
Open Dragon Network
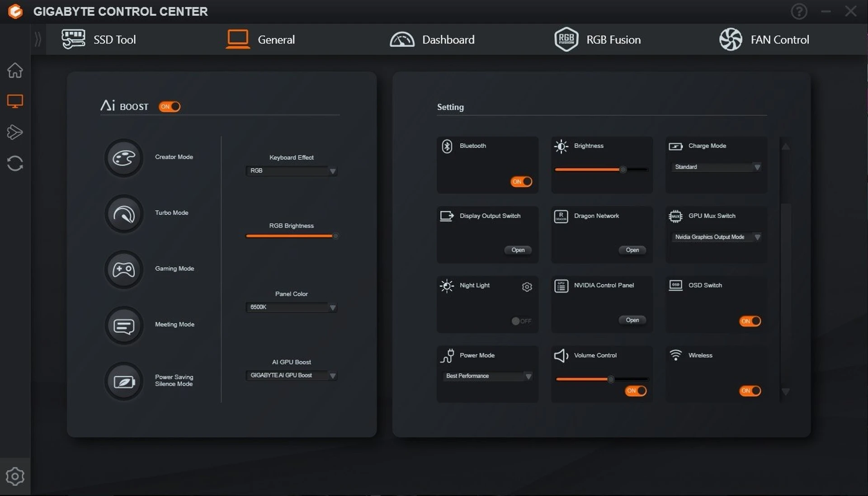632,250
